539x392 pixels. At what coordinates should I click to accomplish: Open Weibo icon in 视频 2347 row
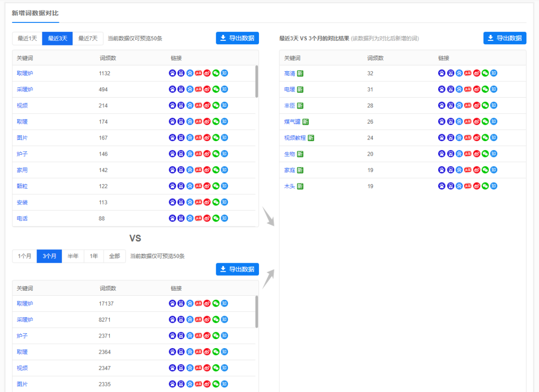point(207,368)
